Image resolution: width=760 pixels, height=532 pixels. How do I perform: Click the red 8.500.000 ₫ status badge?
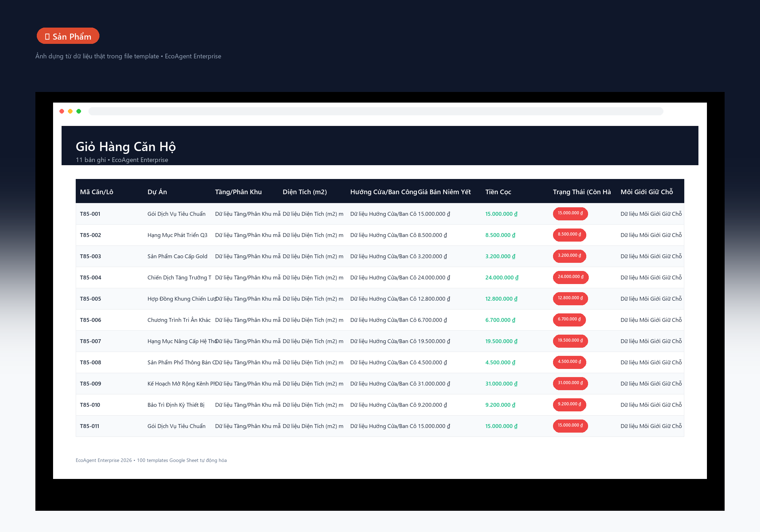pyautogui.click(x=569, y=235)
